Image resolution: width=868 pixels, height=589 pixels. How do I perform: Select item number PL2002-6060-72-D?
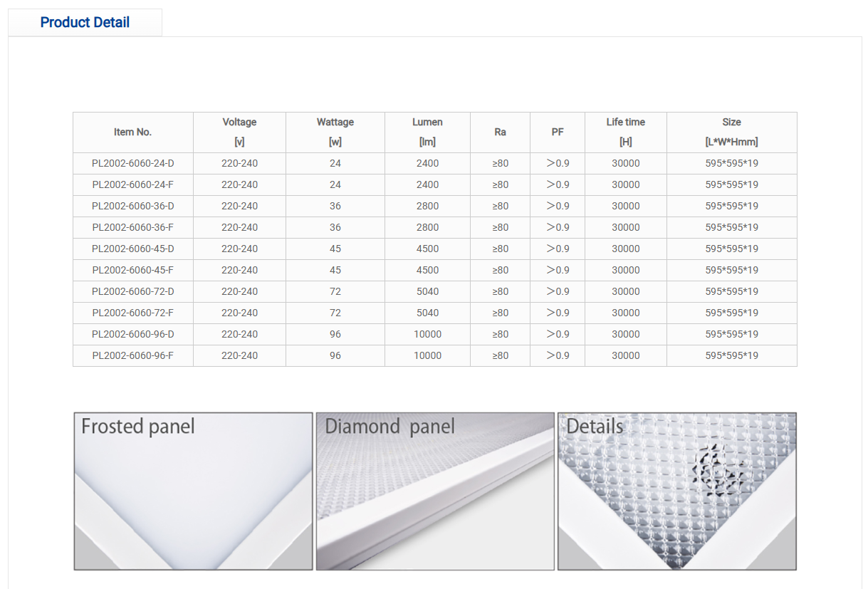[x=133, y=291]
